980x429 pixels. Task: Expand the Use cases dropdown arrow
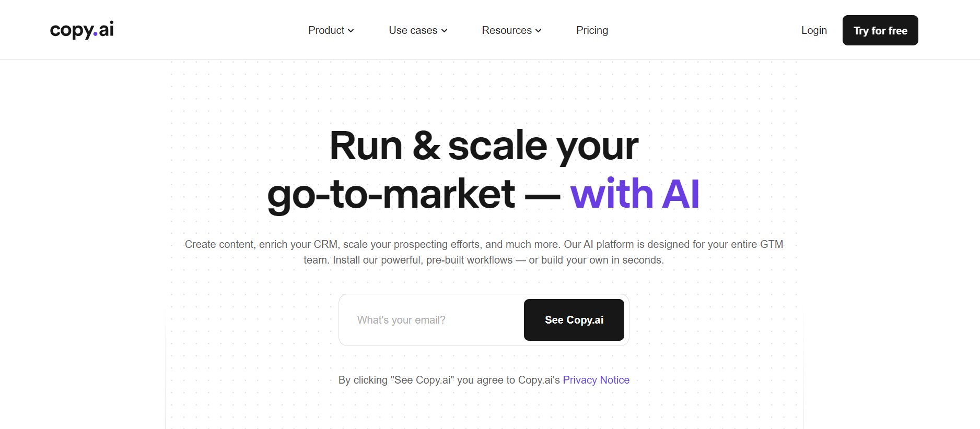pos(445,31)
